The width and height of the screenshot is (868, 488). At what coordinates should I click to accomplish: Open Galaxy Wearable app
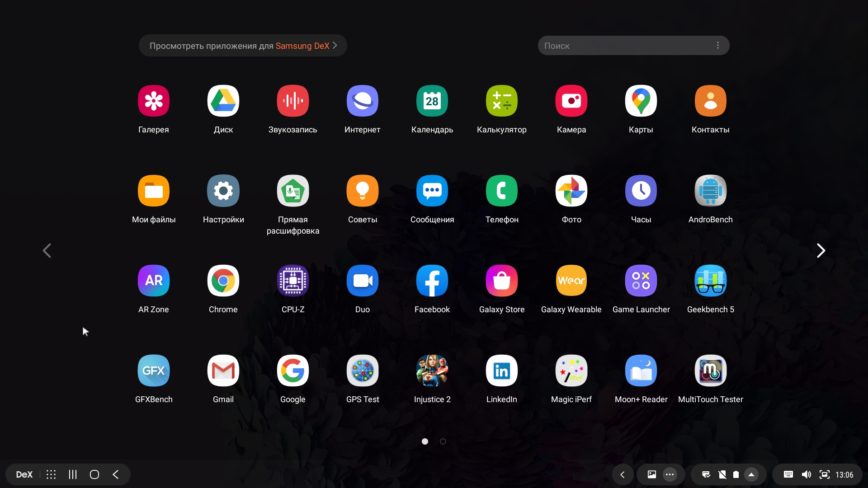571,281
